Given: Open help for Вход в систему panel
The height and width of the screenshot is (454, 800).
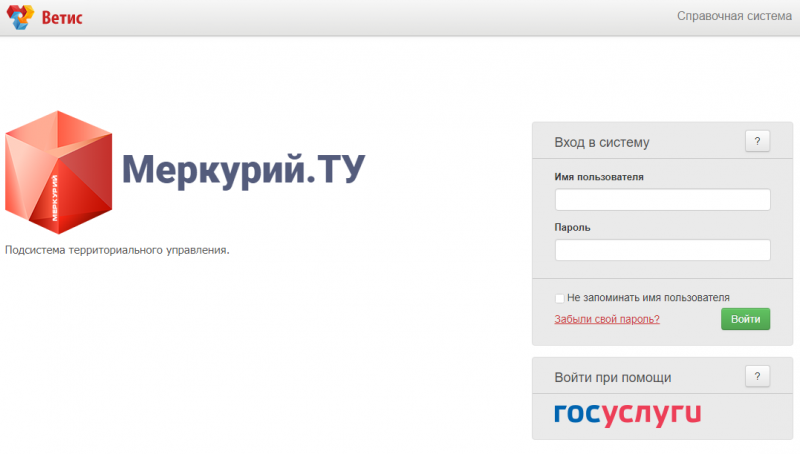Looking at the screenshot, I should (757, 141).
